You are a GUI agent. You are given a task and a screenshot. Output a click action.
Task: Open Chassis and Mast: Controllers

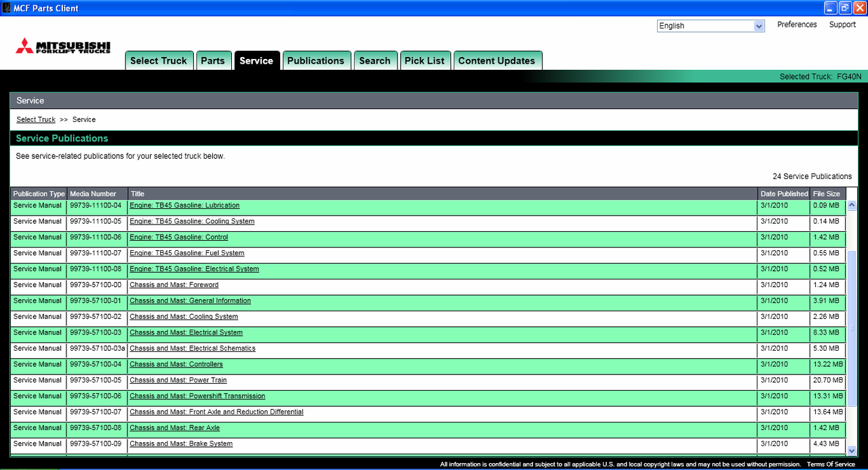point(176,364)
